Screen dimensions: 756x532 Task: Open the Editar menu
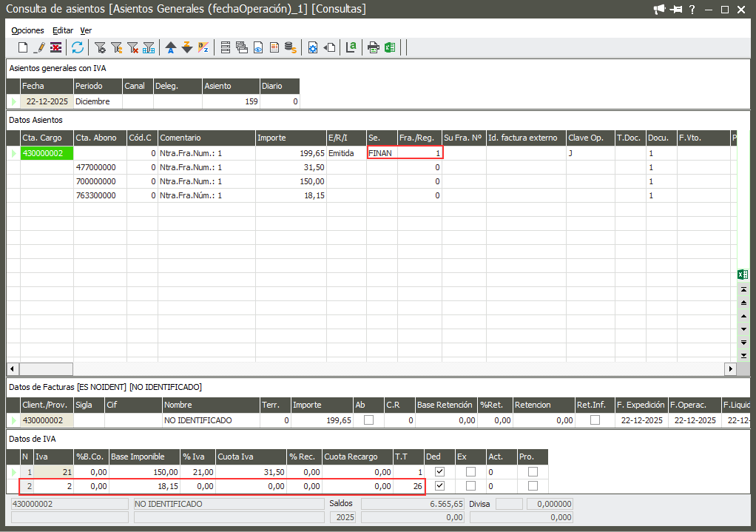coord(63,30)
